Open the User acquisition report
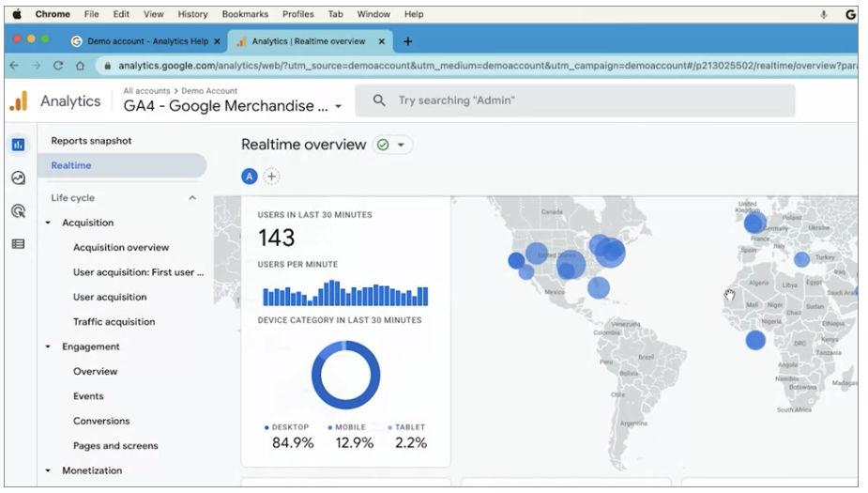Image resolution: width=868 pixels, height=493 pixels. point(110,297)
